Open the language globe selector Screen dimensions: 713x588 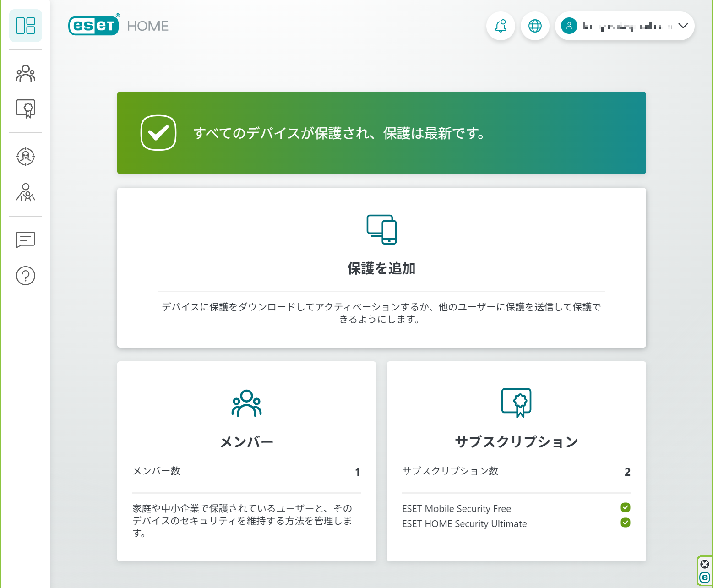(x=535, y=26)
